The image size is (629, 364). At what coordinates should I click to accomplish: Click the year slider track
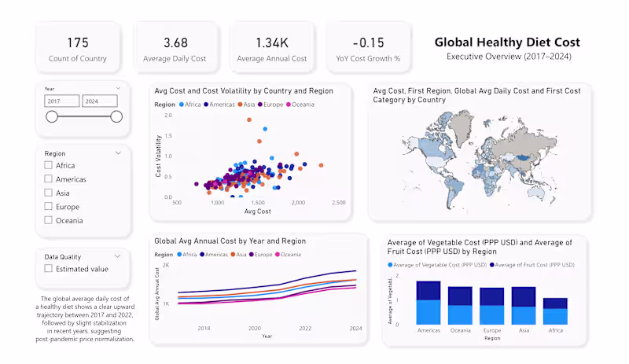84,117
